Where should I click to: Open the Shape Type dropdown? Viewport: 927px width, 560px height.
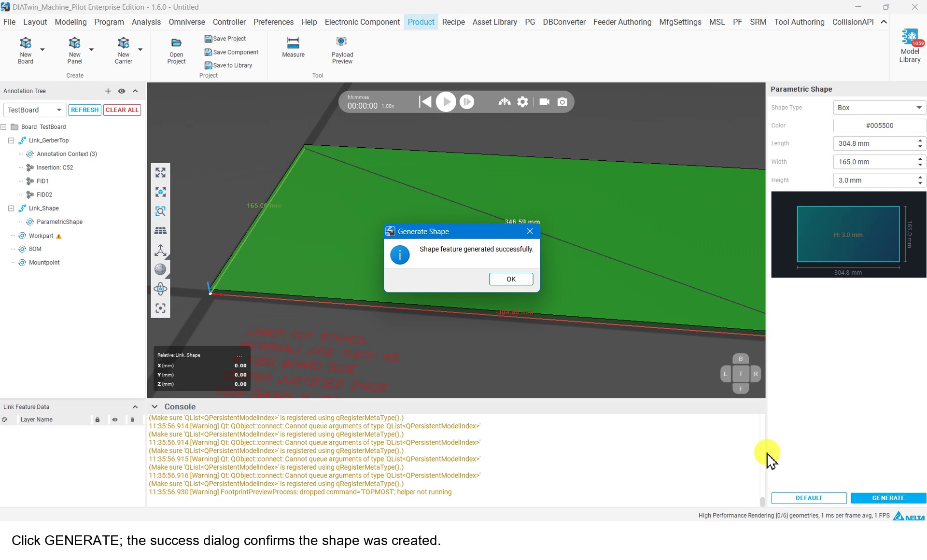pyautogui.click(x=879, y=107)
